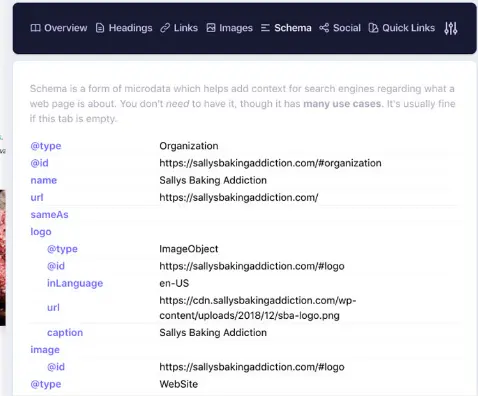Select the Schema tab
The image size is (478, 396).
click(286, 28)
